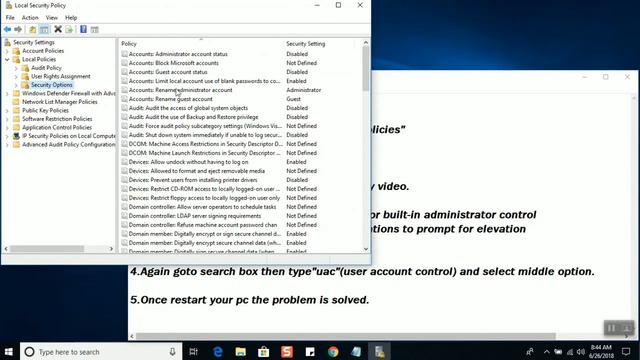The image size is (640, 360).
Task: Expand the Account Policies tree node
Action: 7,51
